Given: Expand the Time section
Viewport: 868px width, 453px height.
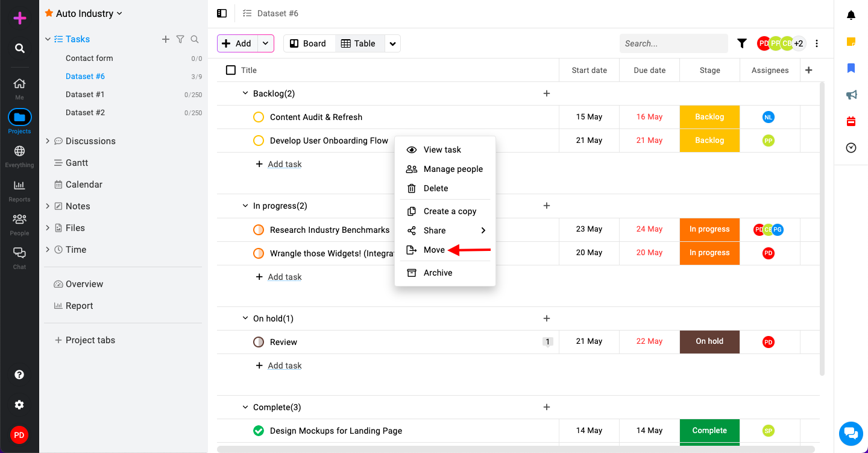Looking at the screenshot, I should (48, 250).
